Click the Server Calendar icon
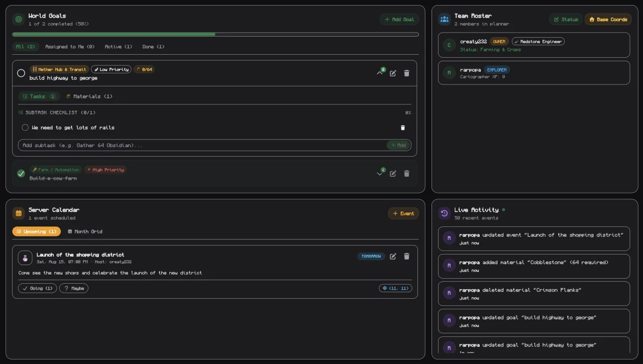643x364 pixels. [x=19, y=213]
